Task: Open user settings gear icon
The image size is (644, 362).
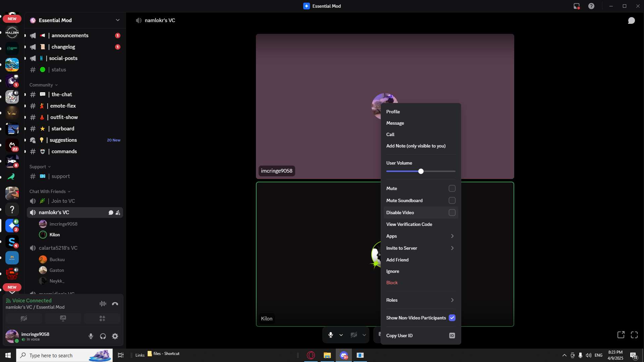Action: (115, 336)
